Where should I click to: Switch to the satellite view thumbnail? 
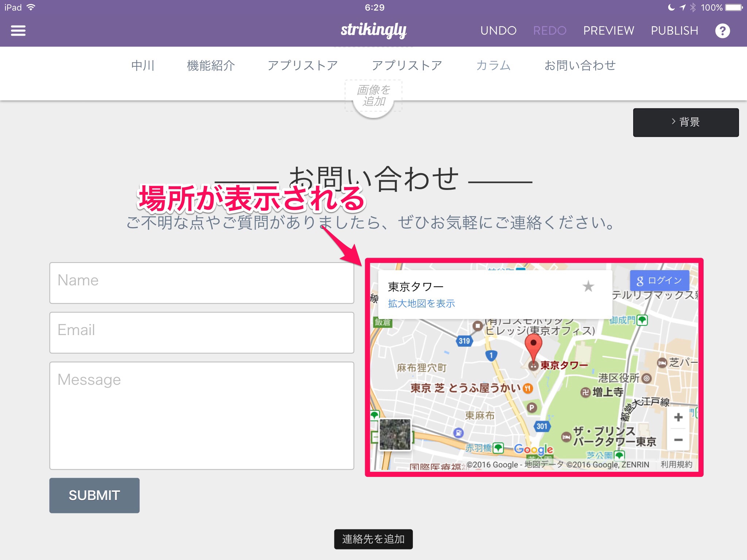[395, 434]
